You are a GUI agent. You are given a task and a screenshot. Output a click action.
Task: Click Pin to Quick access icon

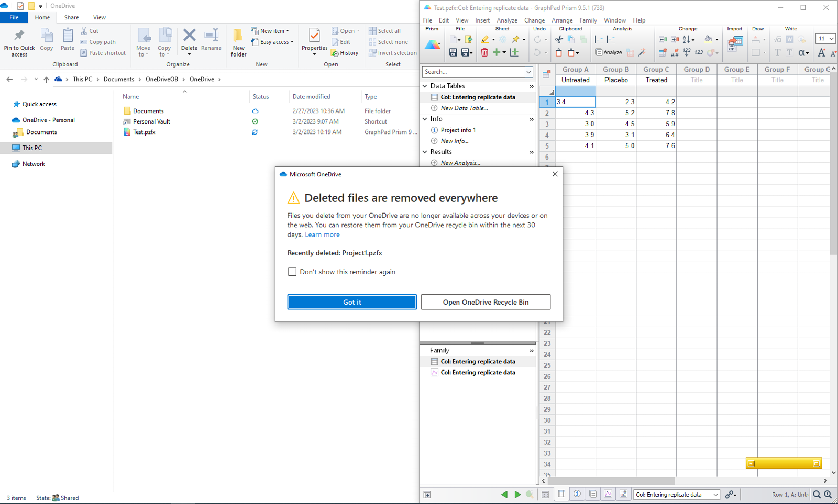tap(19, 36)
